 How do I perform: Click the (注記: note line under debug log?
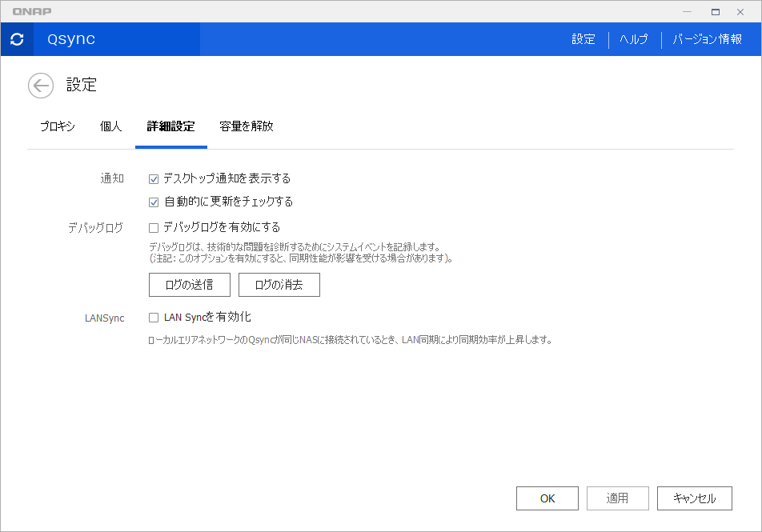tap(301, 258)
